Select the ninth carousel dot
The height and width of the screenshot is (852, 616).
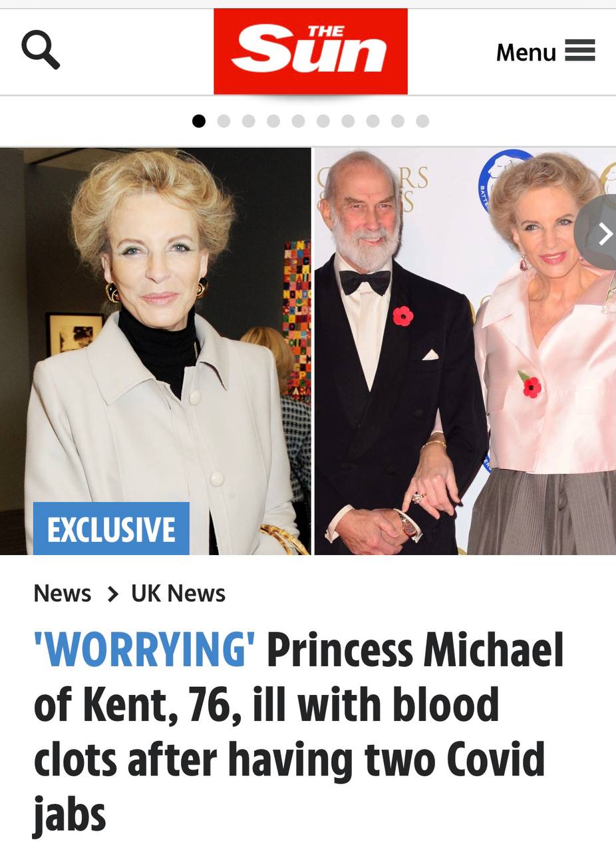398,120
